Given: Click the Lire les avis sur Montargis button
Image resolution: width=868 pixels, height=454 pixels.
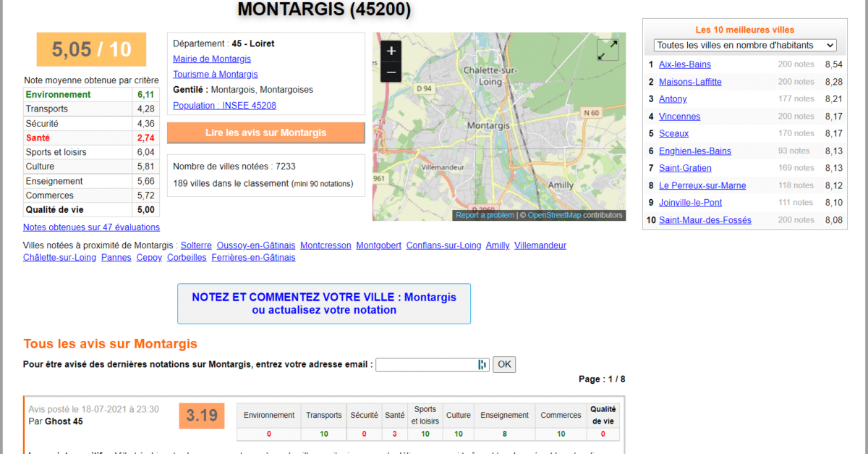Looking at the screenshot, I should tap(265, 133).
